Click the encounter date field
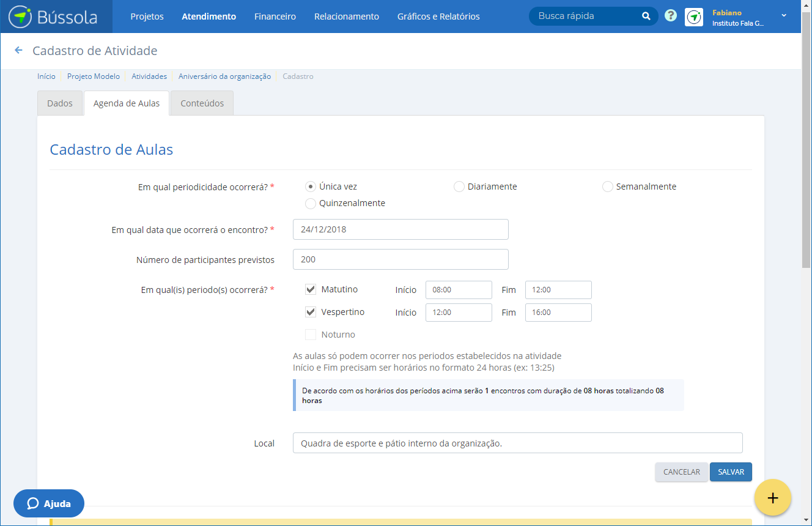This screenshot has width=812, height=526. point(400,229)
